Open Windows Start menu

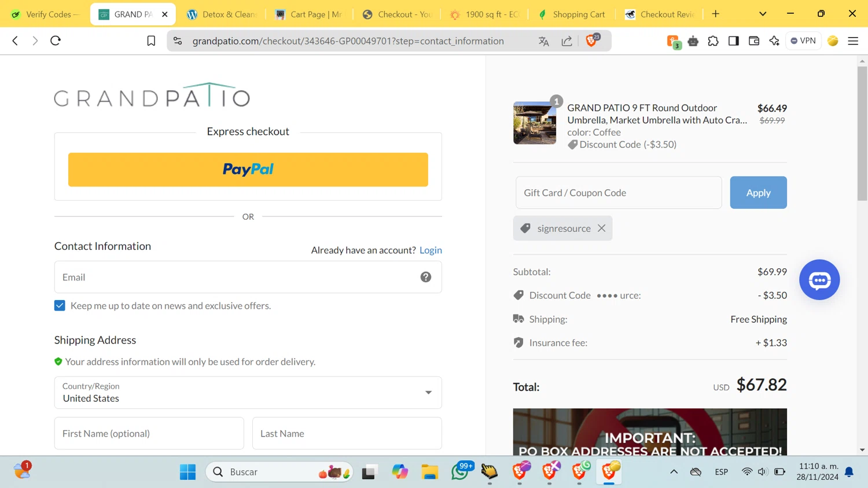pyautogui.click(x=187, y=472)
